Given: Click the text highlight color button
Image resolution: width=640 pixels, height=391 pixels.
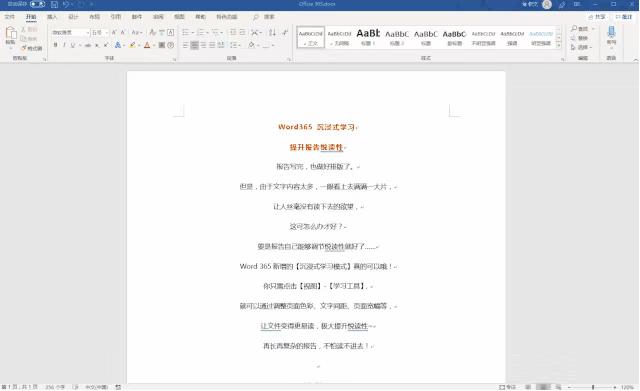Looking at the screenshot, I should (x=132, y=45).
